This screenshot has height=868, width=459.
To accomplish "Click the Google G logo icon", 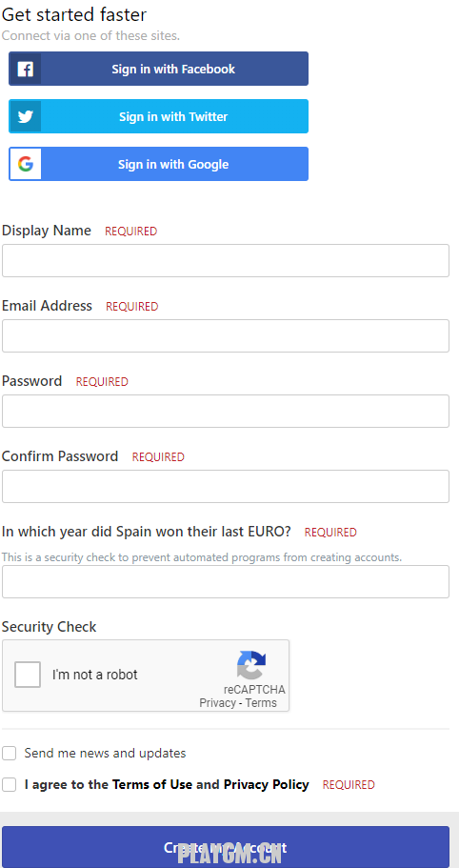I will [x=26, y=164].
